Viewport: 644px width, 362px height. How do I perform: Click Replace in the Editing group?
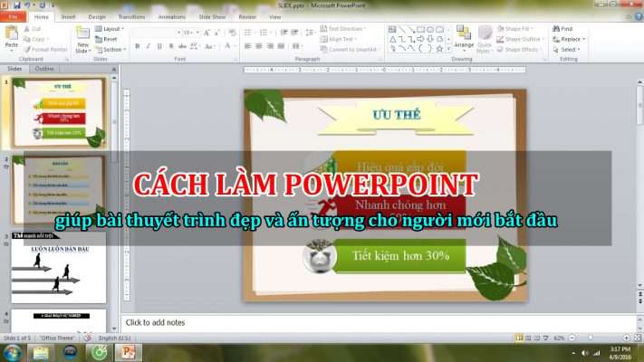(571, 39)
